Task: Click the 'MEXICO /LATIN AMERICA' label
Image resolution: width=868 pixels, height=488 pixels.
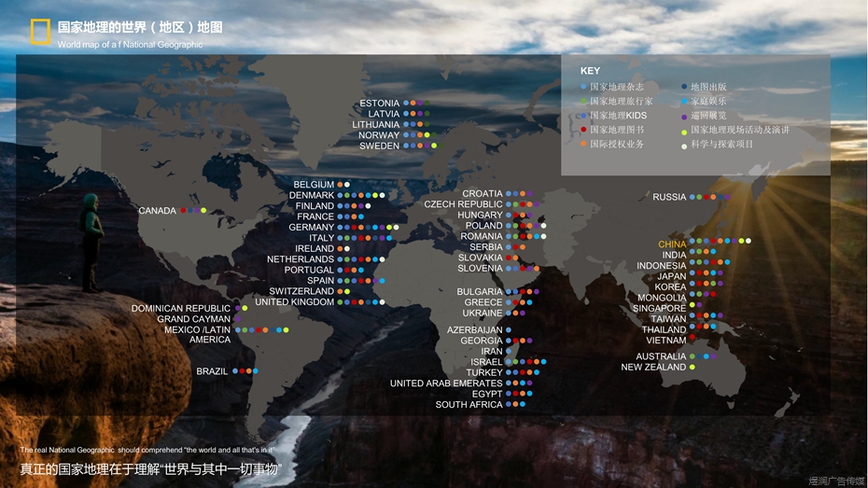Action: (x=198, y=335)
